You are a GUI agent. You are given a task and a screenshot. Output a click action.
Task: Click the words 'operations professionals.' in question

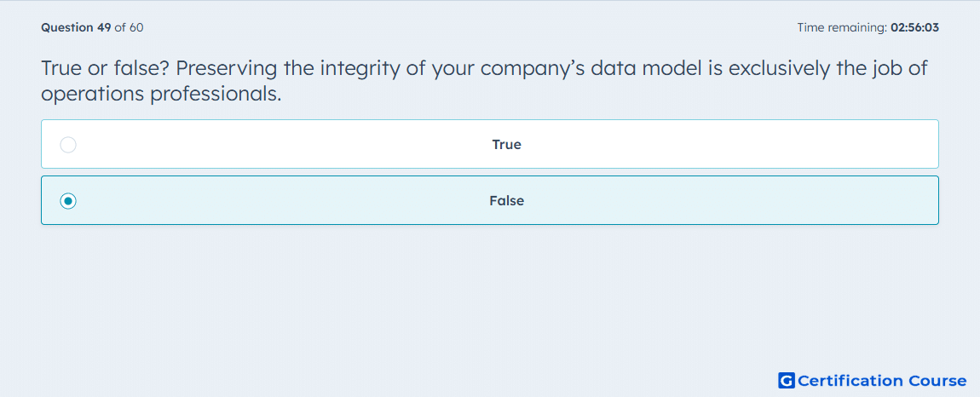point(162,95)
